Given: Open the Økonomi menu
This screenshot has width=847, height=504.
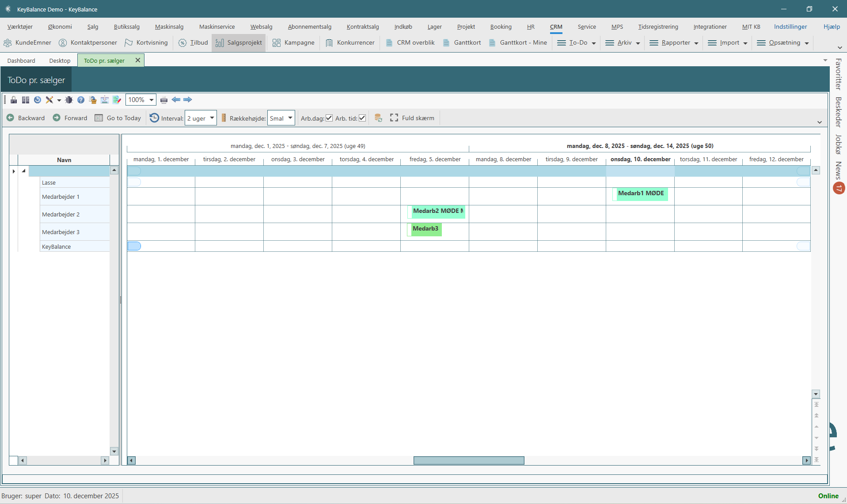Looking at the screenshot, I should point(60,27).
